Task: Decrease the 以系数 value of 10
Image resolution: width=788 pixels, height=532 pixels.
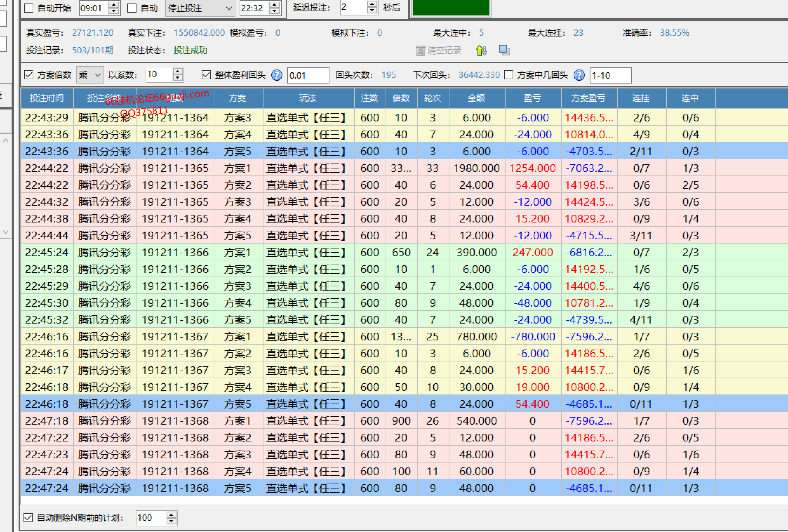Action: (x=178, y=78)
